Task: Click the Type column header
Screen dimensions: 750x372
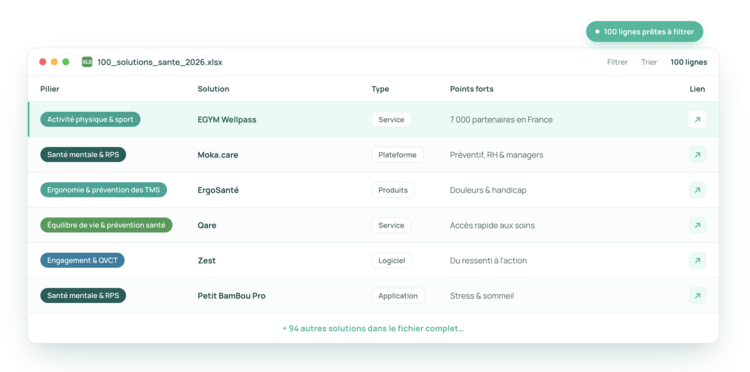Action: [x=380, y=89]
